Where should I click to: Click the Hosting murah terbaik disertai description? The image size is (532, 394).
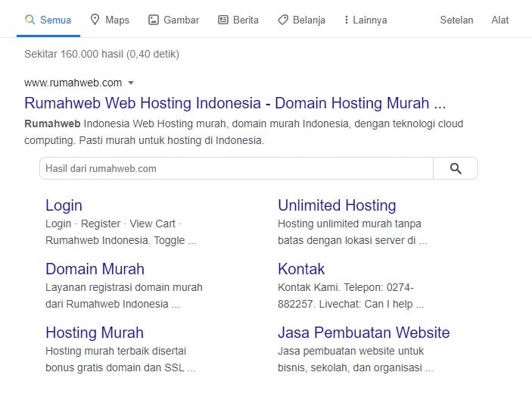tap(120, 359)
